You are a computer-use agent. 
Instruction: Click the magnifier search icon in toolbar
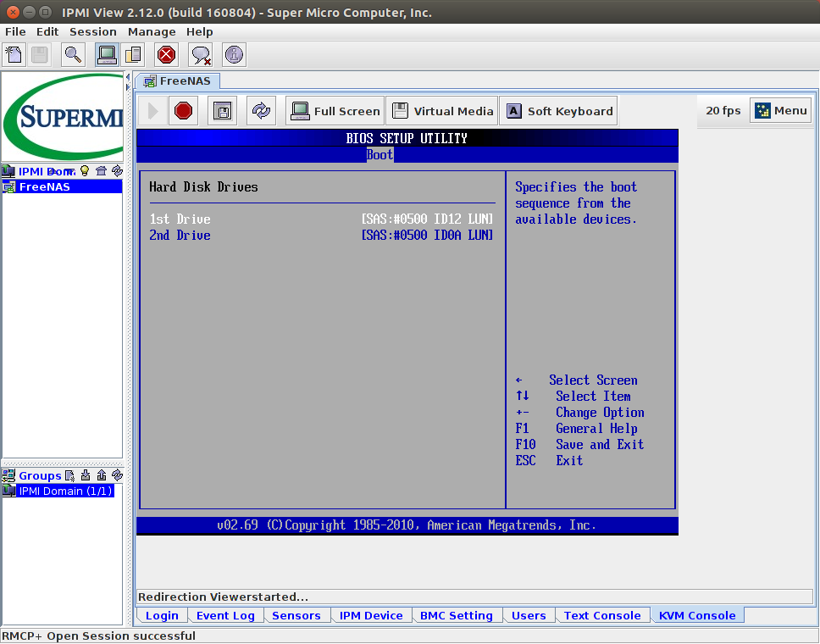click(74, 55)
